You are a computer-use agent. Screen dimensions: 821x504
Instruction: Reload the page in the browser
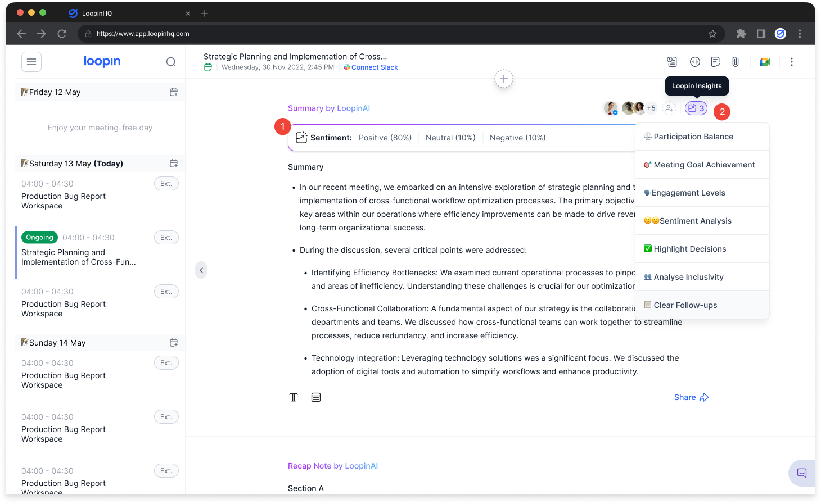coord(62,34)
